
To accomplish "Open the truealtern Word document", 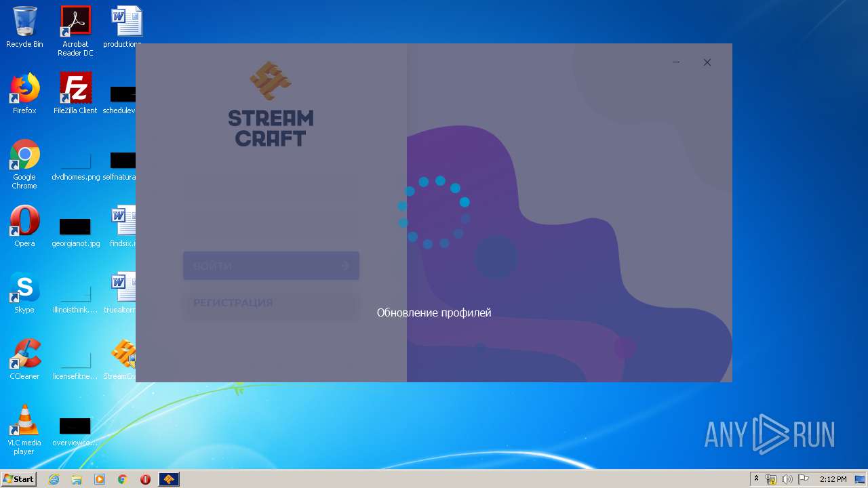I will 122,293.
